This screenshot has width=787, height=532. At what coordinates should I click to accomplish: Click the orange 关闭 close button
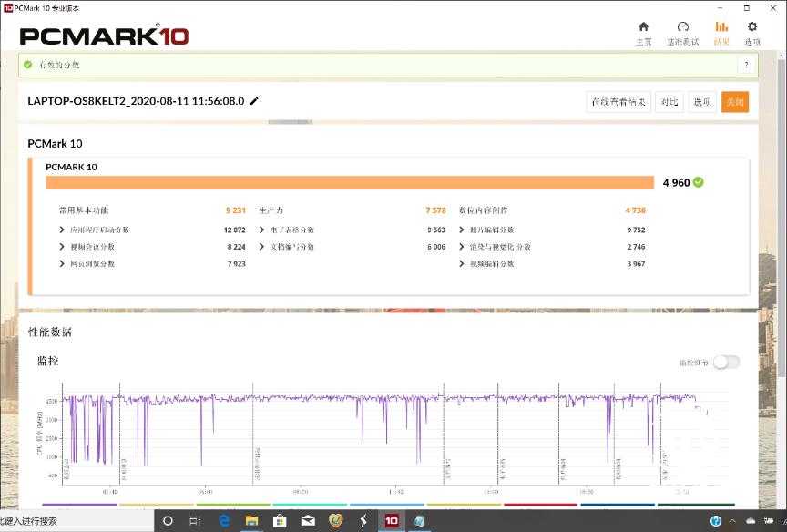(735, 102)
